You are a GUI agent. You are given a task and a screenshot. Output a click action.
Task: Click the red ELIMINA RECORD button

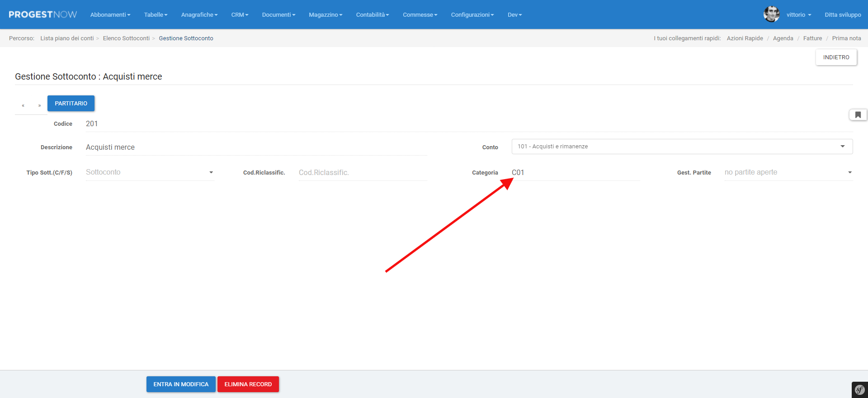point(248,384)
